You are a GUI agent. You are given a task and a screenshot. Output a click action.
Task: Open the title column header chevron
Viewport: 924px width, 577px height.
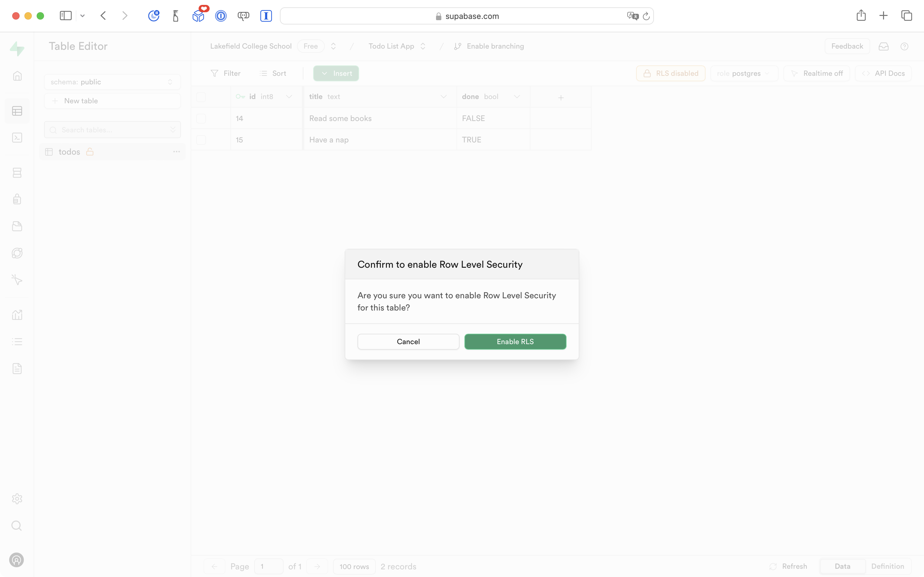point(443,97)
